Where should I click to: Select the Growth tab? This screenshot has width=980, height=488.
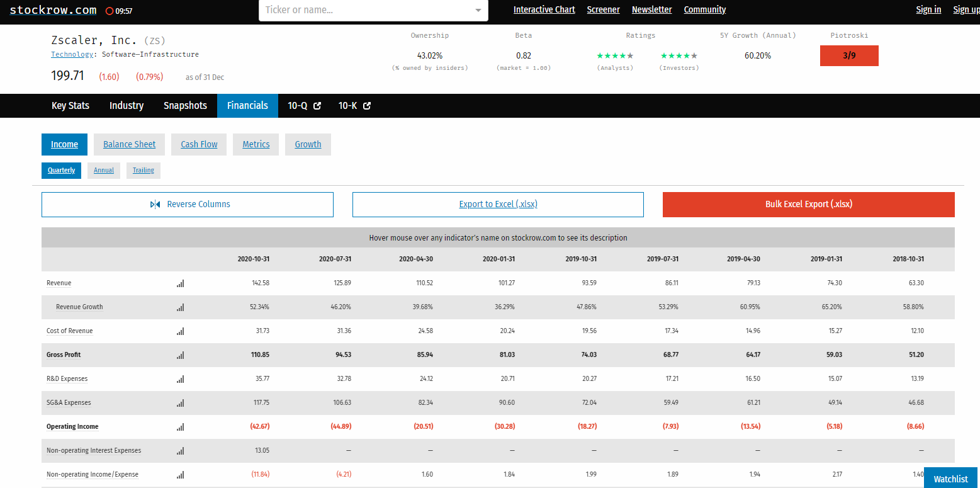308,144
